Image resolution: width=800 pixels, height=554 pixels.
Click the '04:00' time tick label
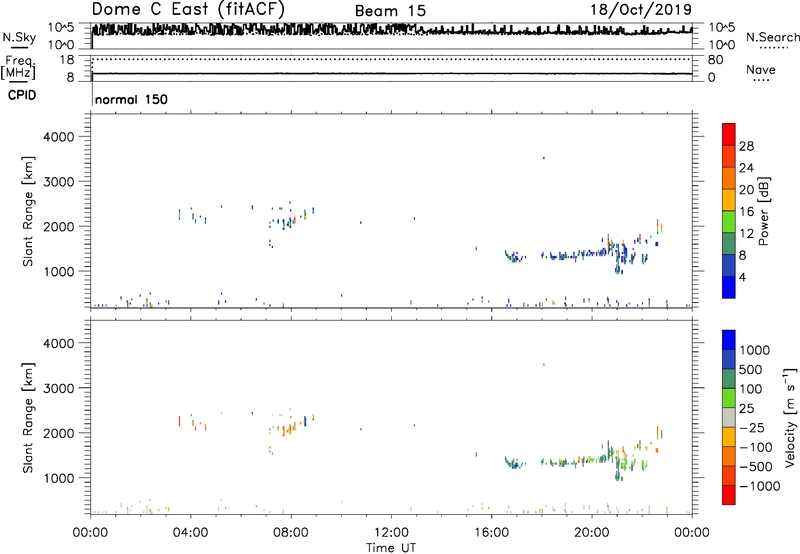coord(190,533)
